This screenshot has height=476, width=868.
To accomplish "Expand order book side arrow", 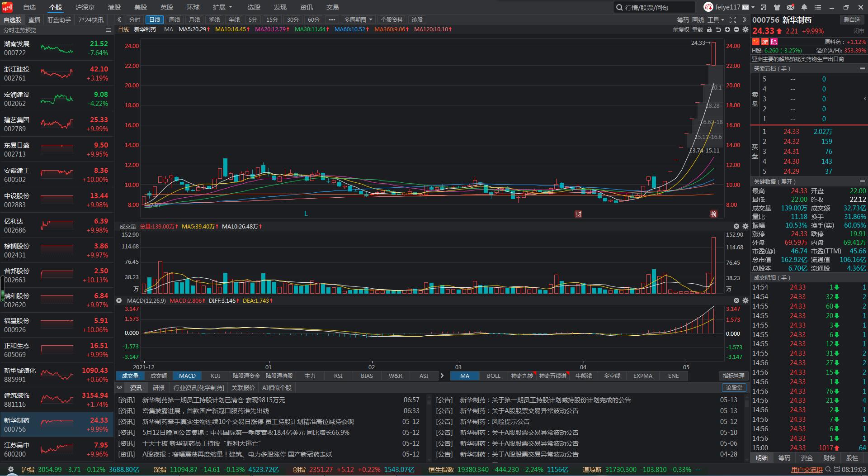I will (864, 99).
